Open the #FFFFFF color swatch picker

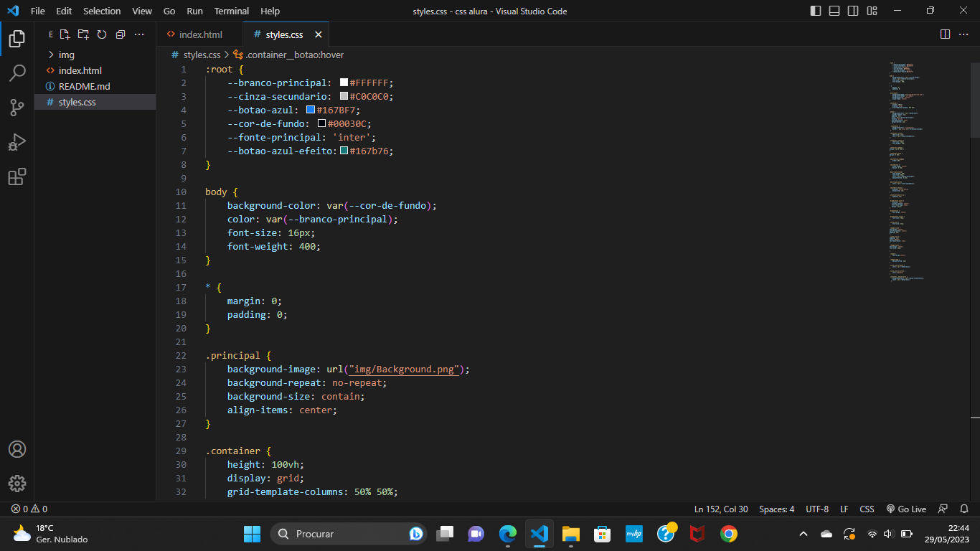[344, 83]
